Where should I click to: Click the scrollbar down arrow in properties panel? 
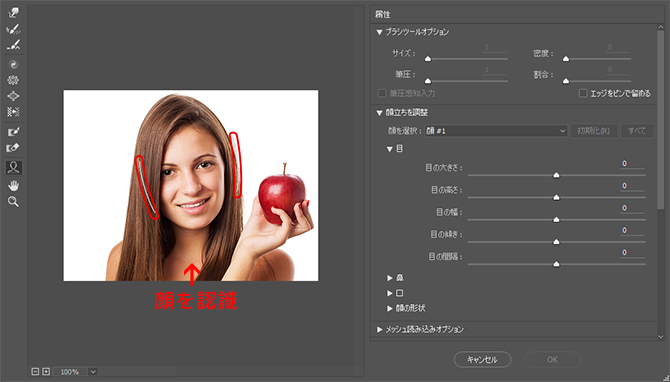pos(661,337)
